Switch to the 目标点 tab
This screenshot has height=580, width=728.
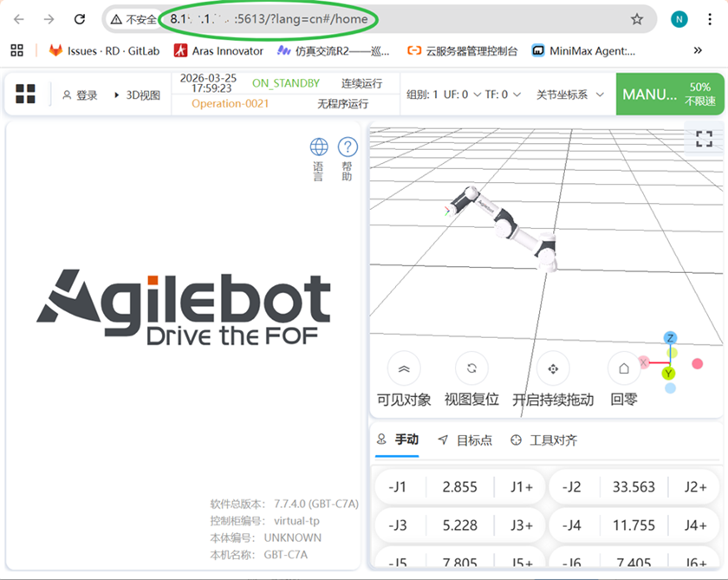(465, 440)
